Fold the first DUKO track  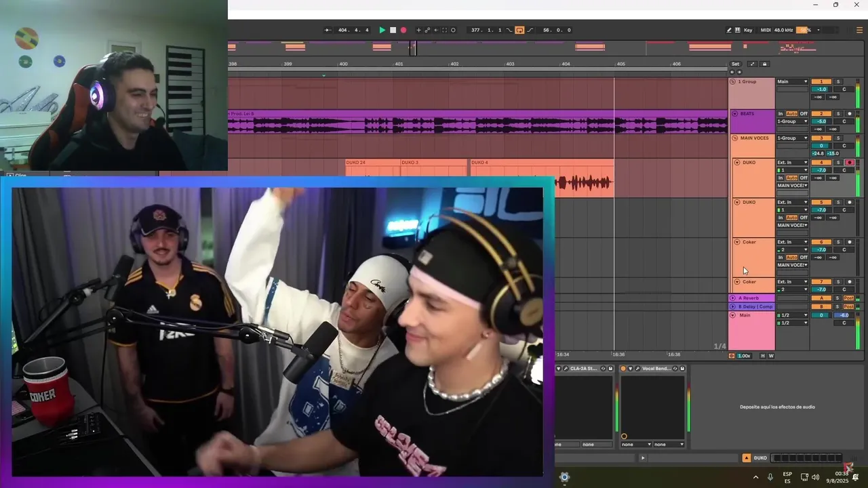pyautogui.click(x=737, y=163)
